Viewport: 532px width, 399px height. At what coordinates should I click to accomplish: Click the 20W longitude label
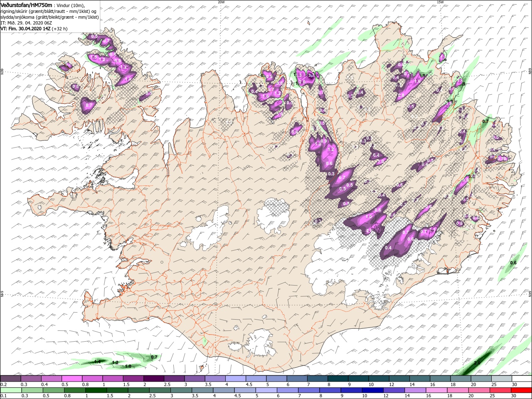221,2
